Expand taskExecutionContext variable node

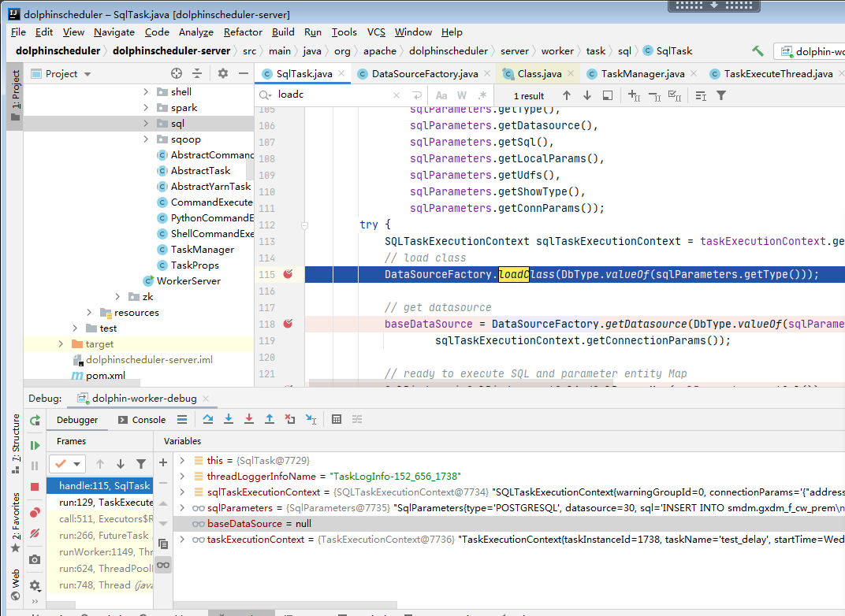[x=182, y=539]
